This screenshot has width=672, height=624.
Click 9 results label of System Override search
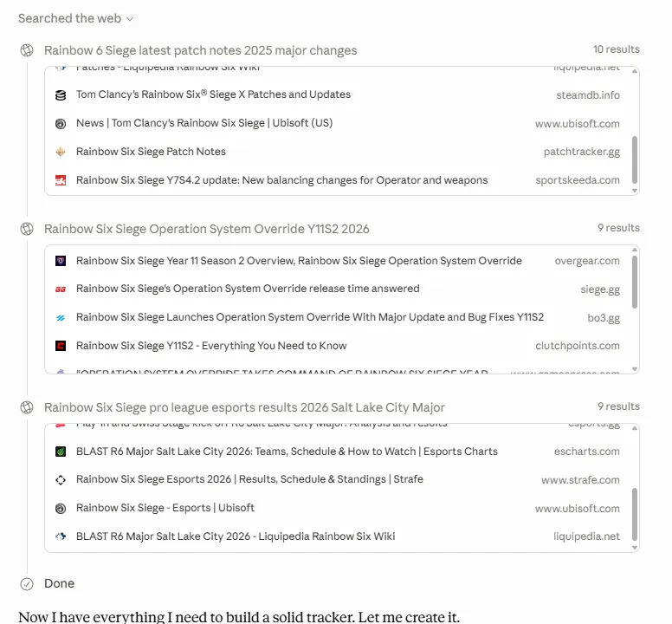(618, 228)
